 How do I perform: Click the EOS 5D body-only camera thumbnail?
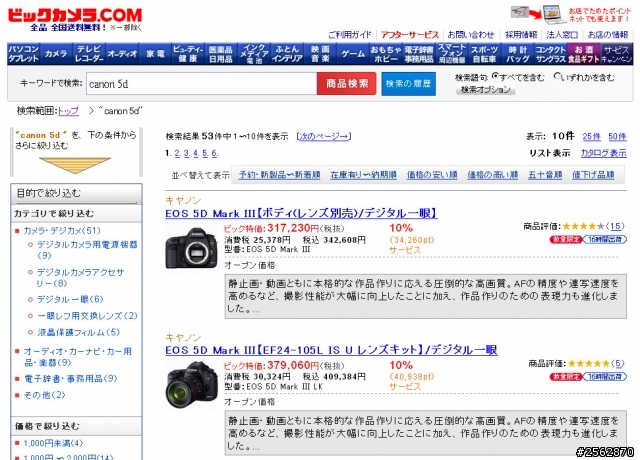click(x=191, y=248)
